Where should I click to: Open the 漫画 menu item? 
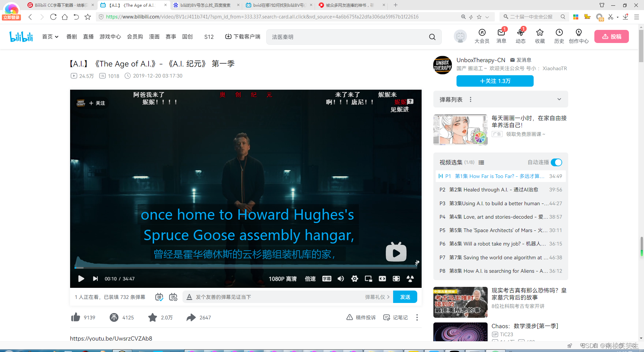154,37
